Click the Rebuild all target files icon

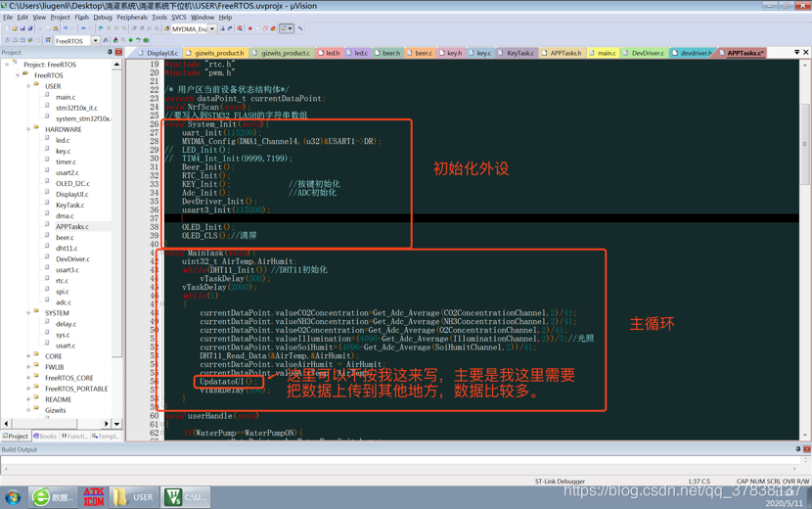[x=23, y=40]
